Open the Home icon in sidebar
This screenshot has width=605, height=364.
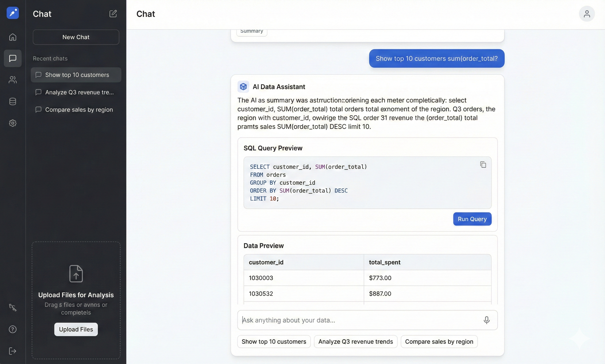(x=13, y=37)
